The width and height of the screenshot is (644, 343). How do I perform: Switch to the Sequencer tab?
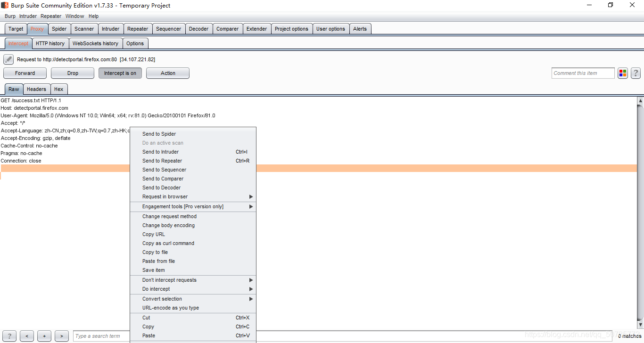tap(169, 29)
